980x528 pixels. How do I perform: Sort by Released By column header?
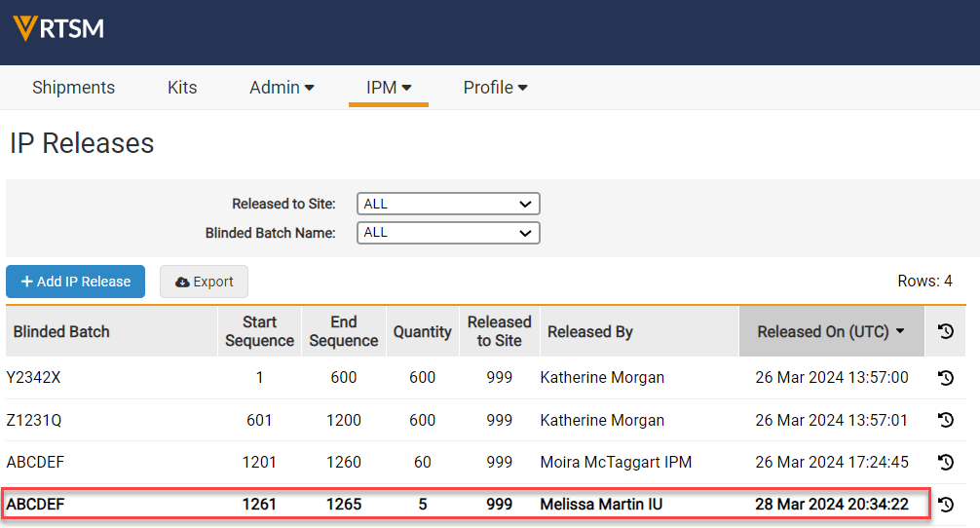pos(589,332)
